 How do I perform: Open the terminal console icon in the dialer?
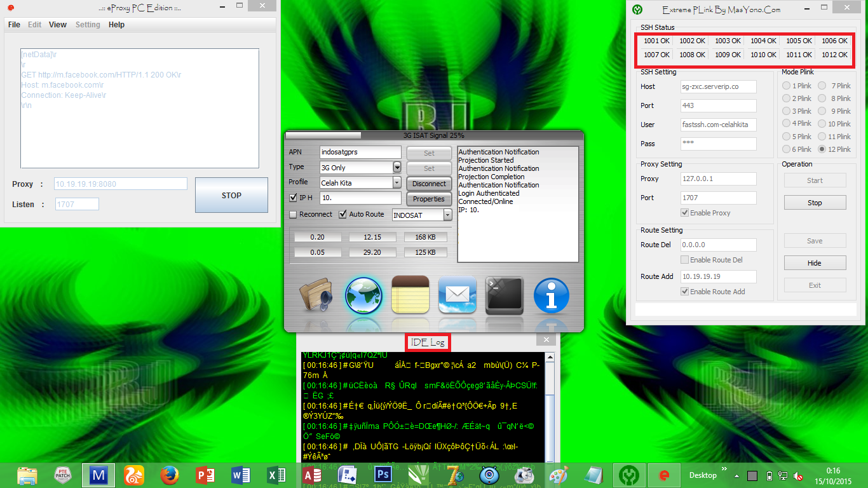coord(505,295)
